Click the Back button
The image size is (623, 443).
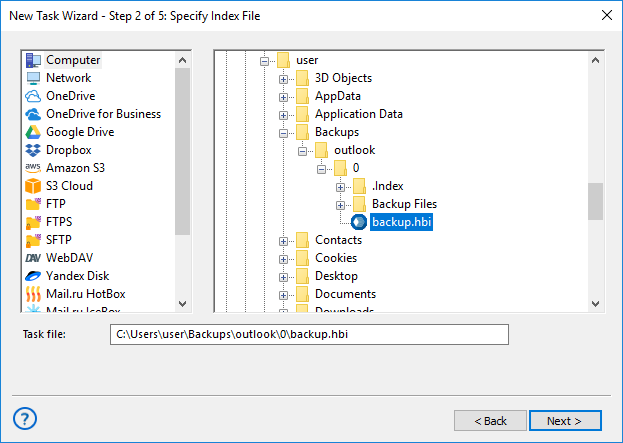[490, 420]
